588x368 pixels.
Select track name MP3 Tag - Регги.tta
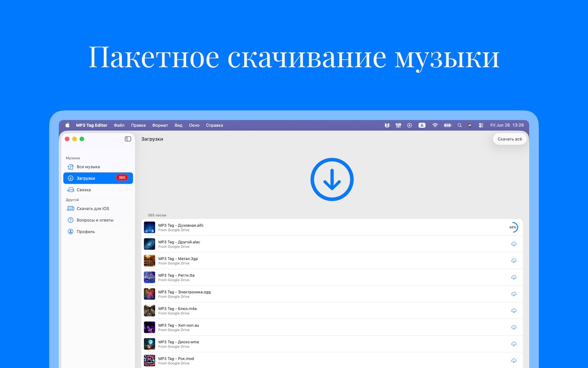176,276
